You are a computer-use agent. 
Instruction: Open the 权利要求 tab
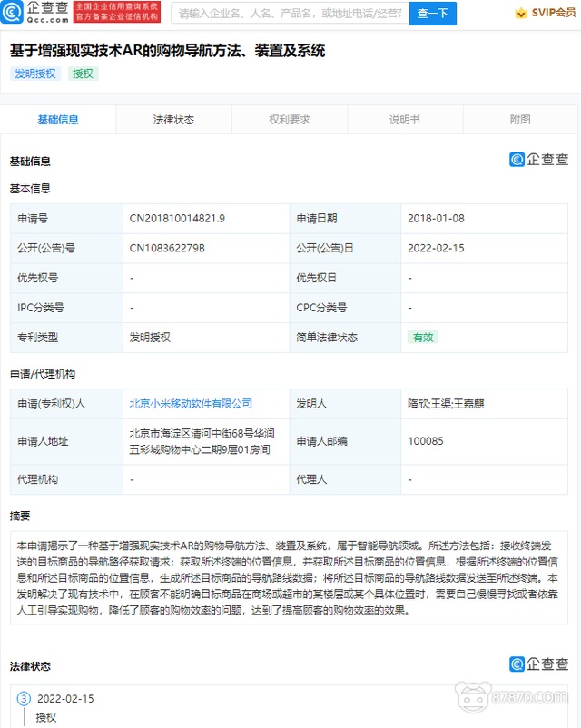click(x=290, y=120)
